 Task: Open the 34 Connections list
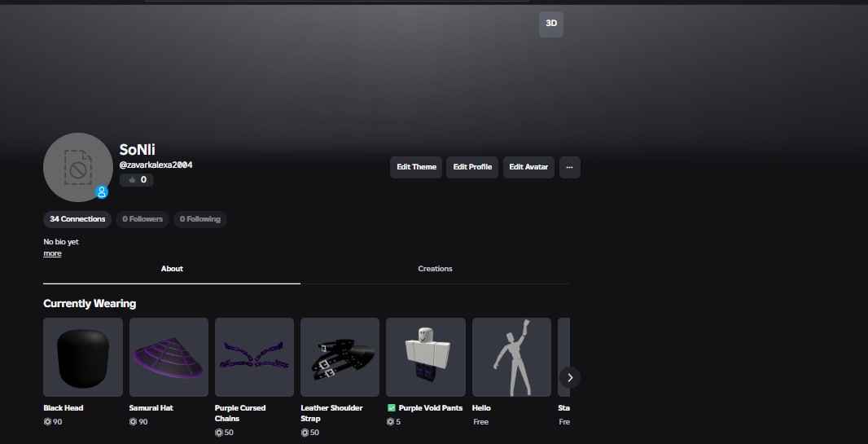click(77, 219)
